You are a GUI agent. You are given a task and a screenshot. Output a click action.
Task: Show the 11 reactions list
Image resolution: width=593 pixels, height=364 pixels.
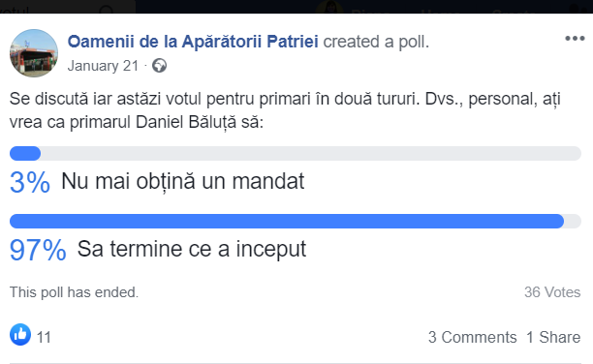(x=44, y=337)
